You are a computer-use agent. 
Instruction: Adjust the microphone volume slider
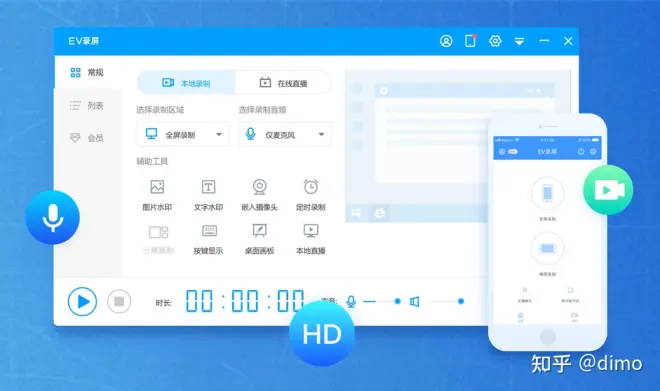382,301
